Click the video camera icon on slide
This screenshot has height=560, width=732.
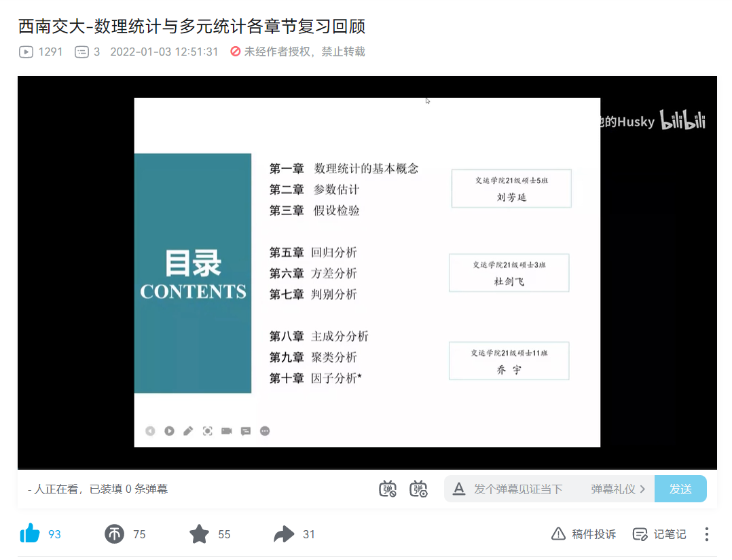pos(227,431)
